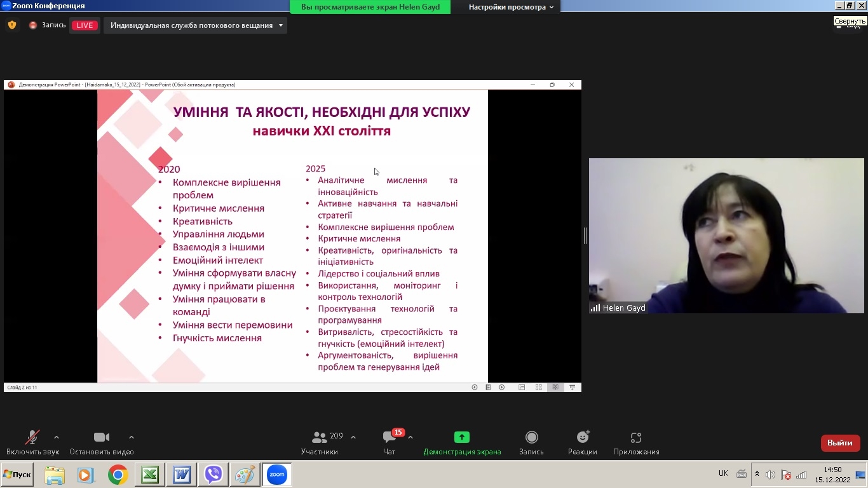Click the green screen-viewing banner for Helen Gayd
Viewport: 868px width, 488px height.
pos(370,7)
